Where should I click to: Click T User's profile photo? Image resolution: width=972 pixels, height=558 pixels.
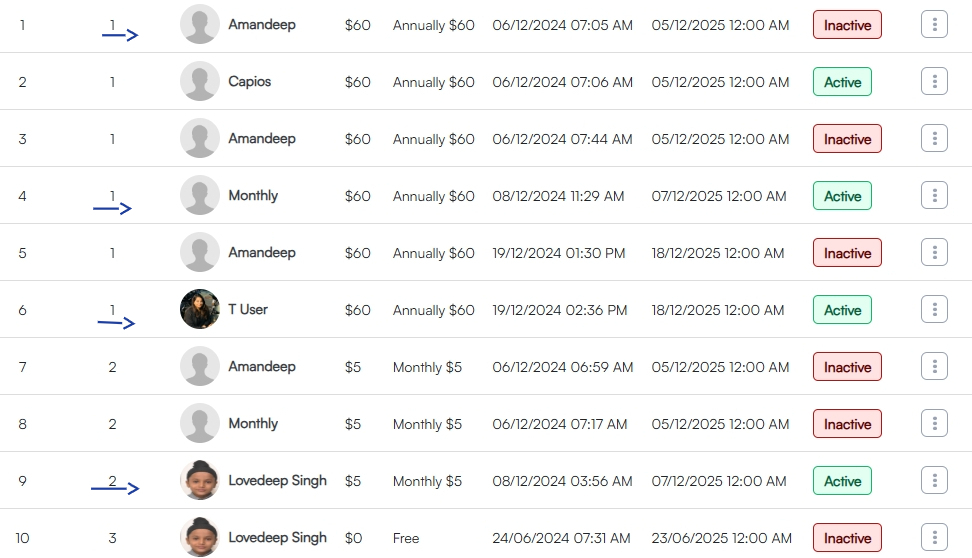[x=200, y=309]
